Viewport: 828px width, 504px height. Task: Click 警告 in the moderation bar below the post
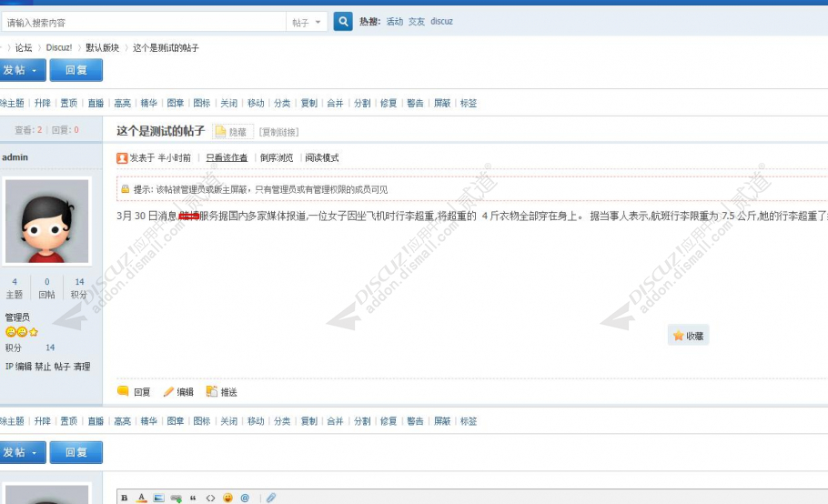tap(415, 421)
